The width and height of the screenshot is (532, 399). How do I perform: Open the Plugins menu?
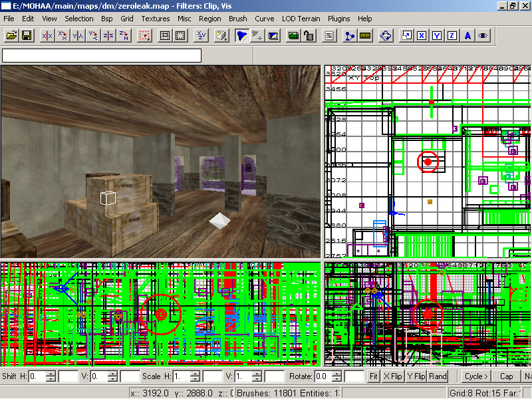point(339,19)
